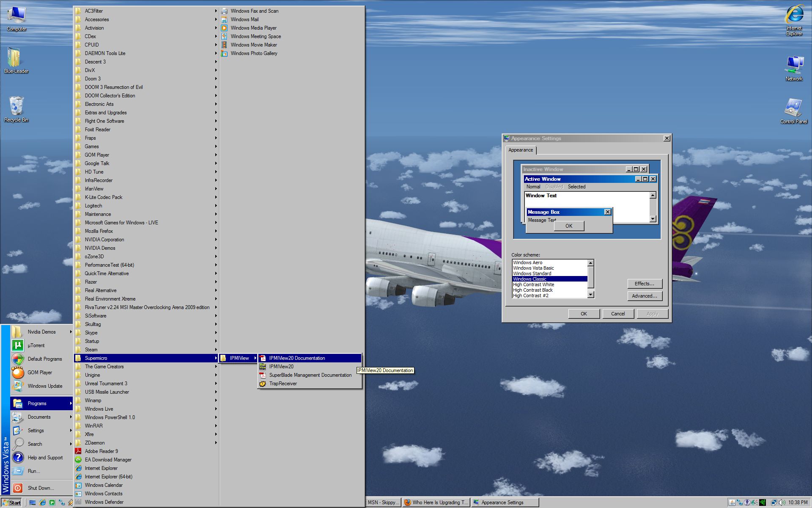The width and height of the screenshot is (812, 508).
Task: Open Adobe Reader 9 from programs list
Action: coord(101,451)
